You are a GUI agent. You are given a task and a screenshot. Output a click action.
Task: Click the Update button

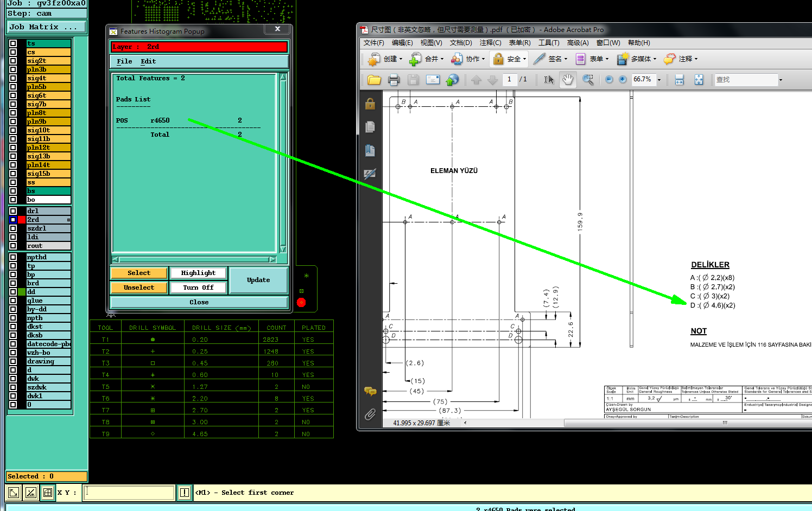[258, 280]
